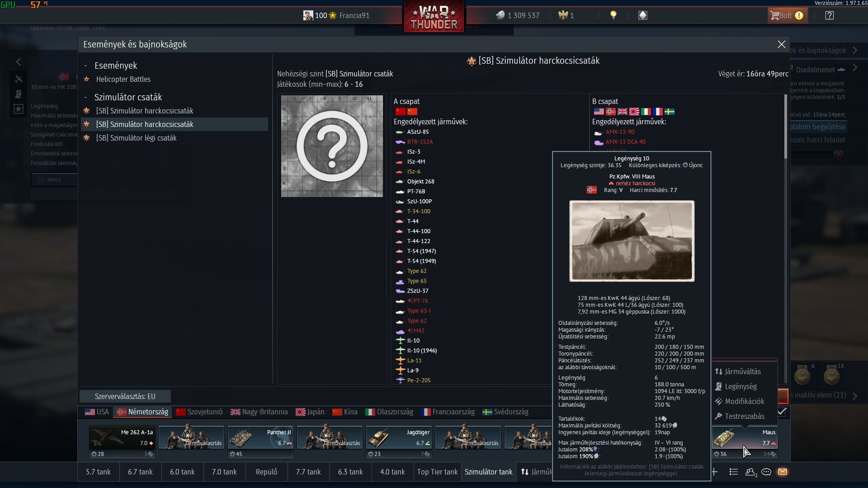Collapse the Események tree section
This screenshot has height=488, width=868.
coord(85,66)
